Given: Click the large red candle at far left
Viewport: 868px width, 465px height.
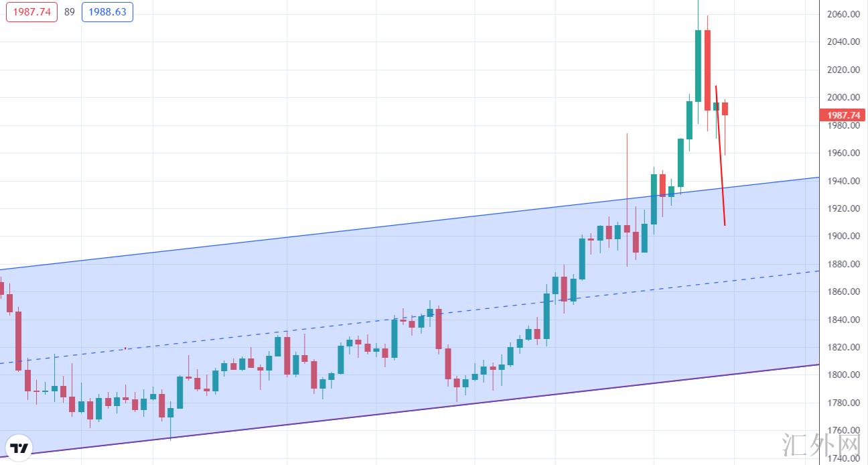Looking at the screenshot, I should tap(18, 342).
